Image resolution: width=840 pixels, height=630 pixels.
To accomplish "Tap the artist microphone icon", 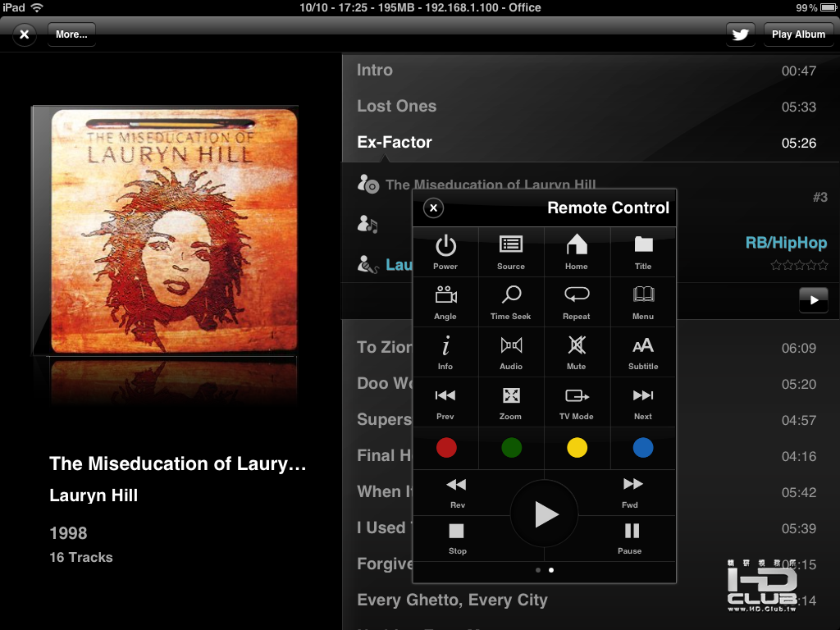I will point(367,264).
